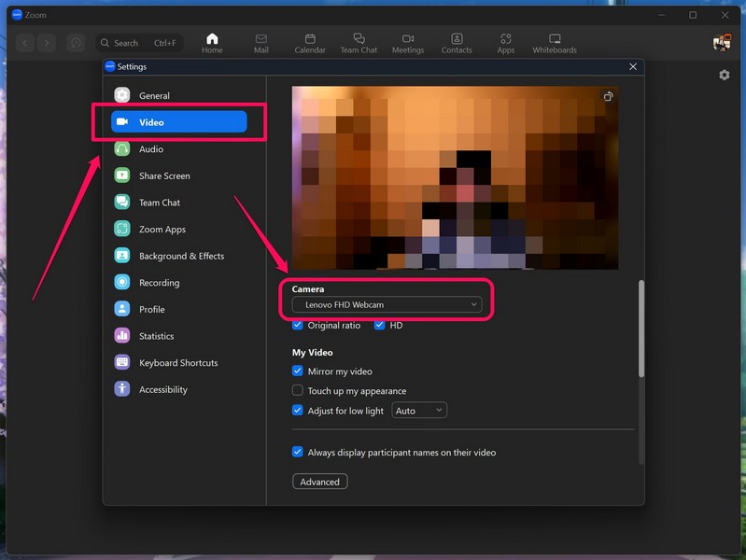The height and width of the screenshot is (560, 746).
Task: Open the Auto low light dropdown
Action: [x=419, y=411]
